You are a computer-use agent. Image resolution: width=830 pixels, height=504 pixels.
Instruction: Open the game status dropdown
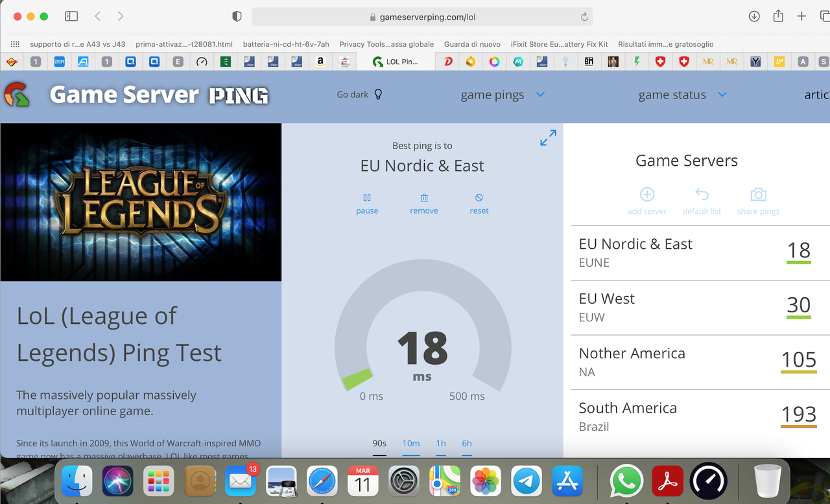[x=682, y=95]
